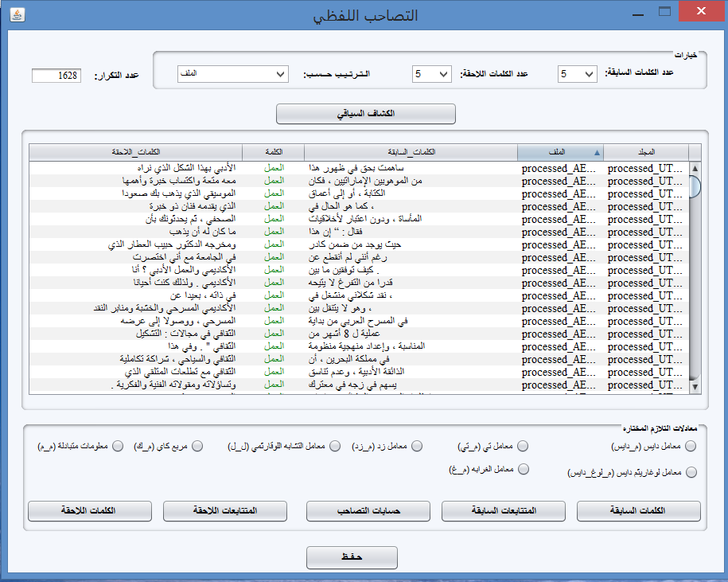
Task: Click processed_UT... cell in the 'يسهم في زجه' row
Action: click(646, 385)
